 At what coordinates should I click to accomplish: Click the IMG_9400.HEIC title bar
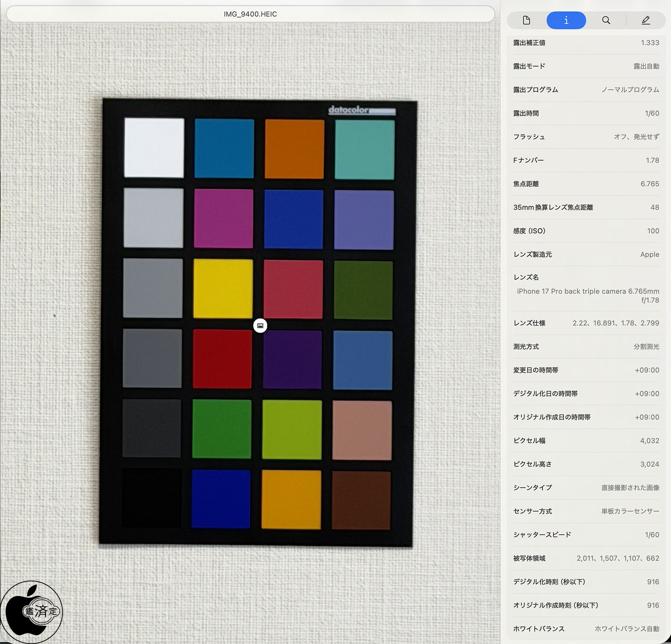pyautogui.click(x=250, y=14)
